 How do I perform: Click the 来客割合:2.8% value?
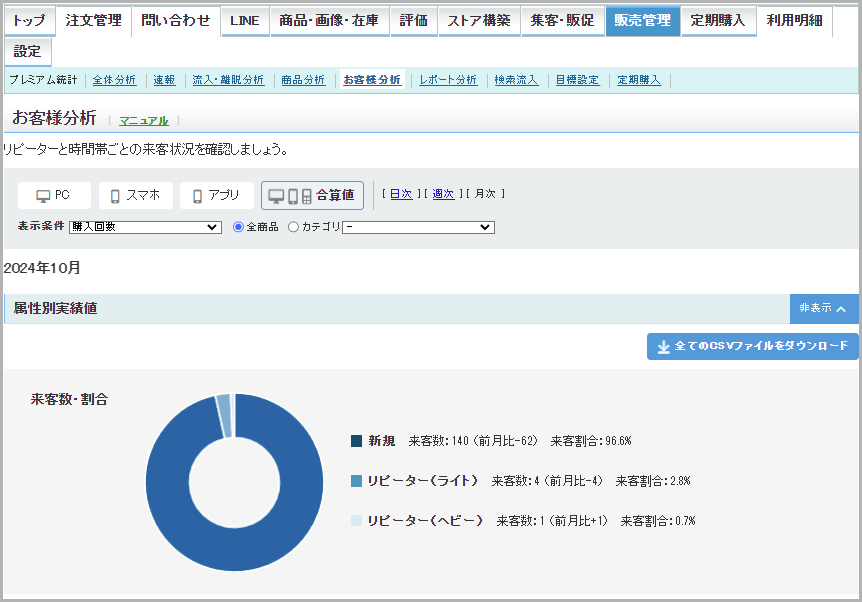(653, 481)
